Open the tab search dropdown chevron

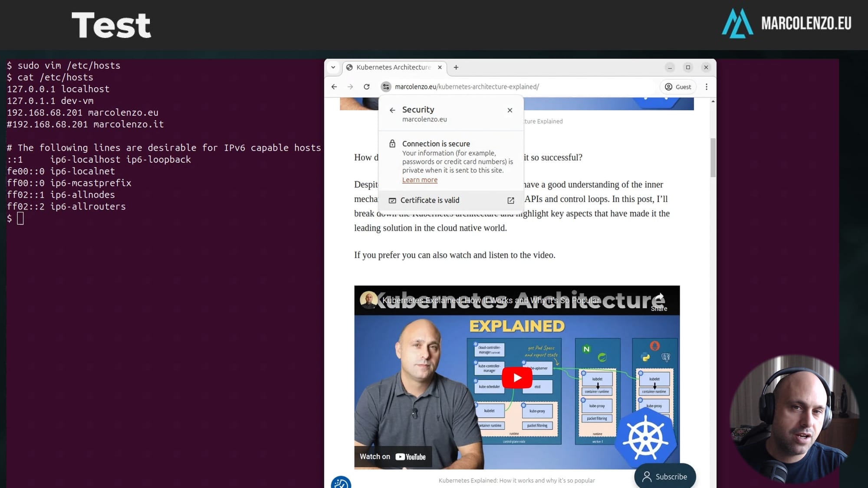[333, 67]
